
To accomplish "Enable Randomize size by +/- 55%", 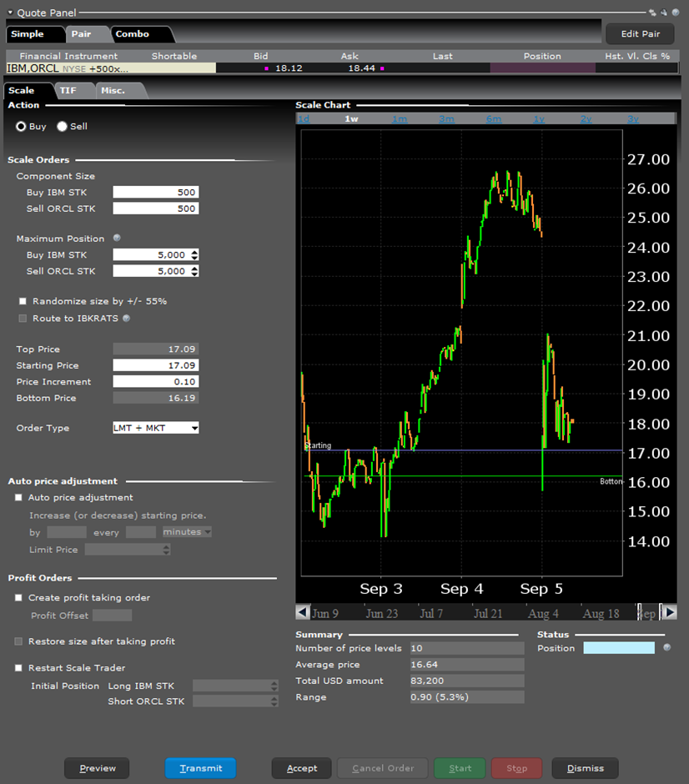I will click(x=23, y=301).
